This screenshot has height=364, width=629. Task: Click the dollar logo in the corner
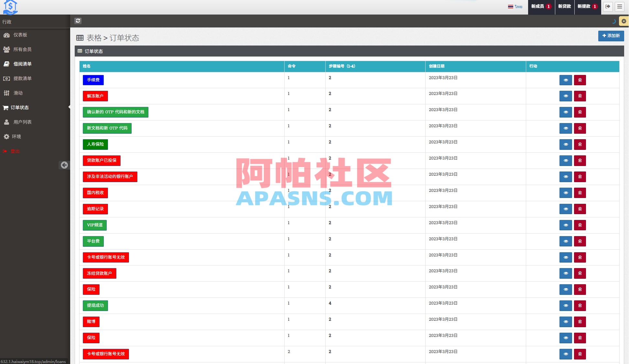10,7
